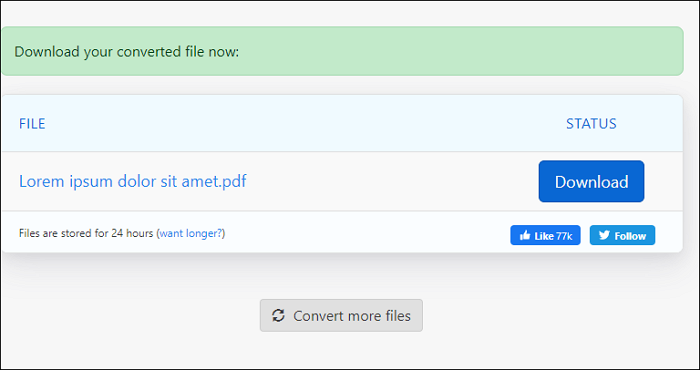Screen dimensions: 700x370
Task: Click the Twitter bird icon
Action: click(x=604, y=235)
